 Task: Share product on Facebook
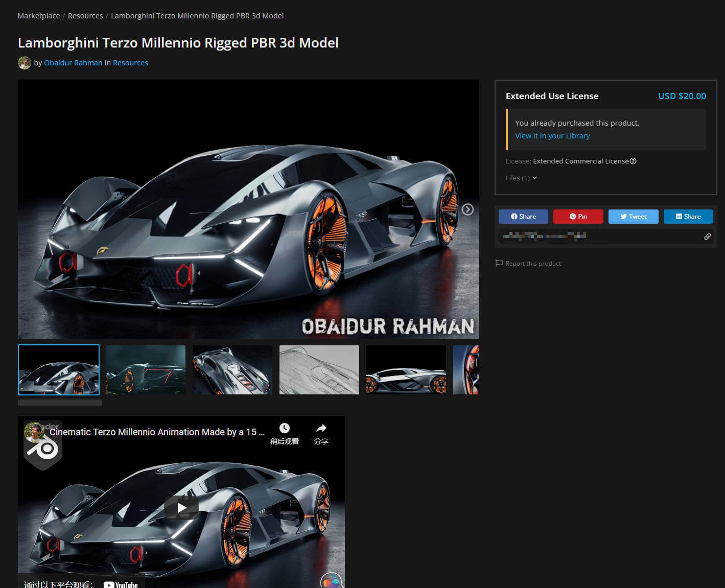523,217
